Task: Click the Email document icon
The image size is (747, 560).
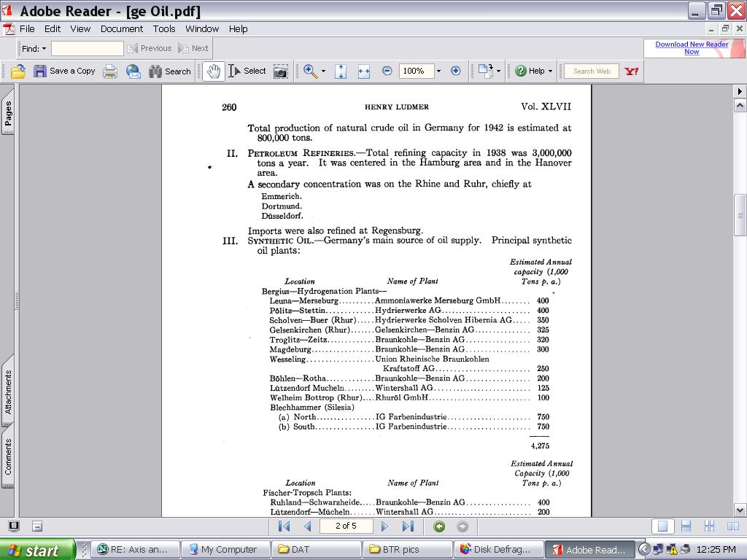Action: pyautogui.click(x=133, y=71)
